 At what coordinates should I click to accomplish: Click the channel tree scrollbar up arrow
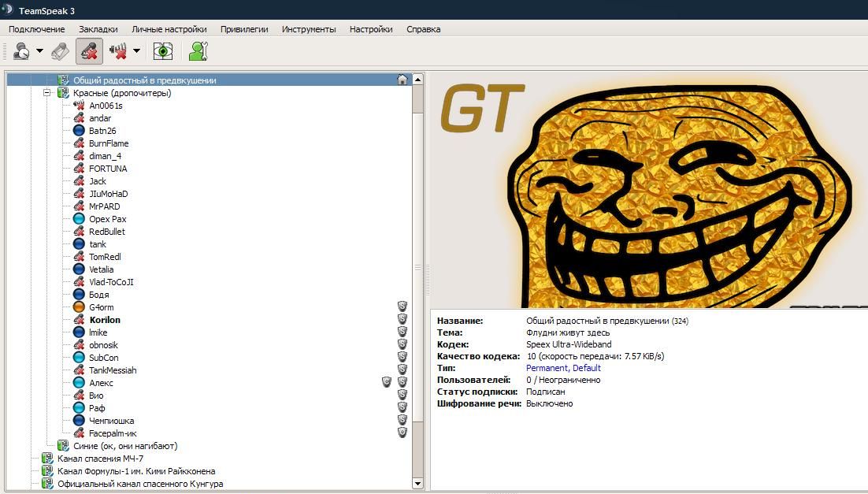coord(418,80)
